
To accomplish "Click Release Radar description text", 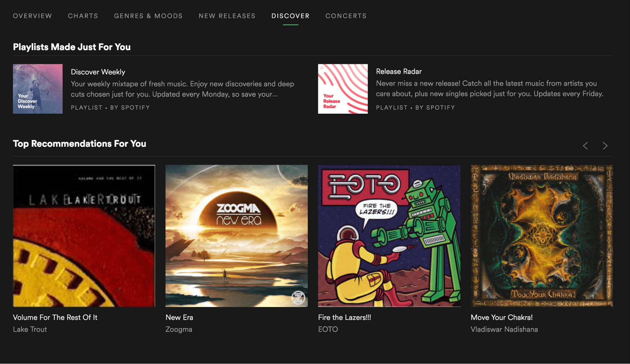I will pyautogui.click(x=490, y=88).
